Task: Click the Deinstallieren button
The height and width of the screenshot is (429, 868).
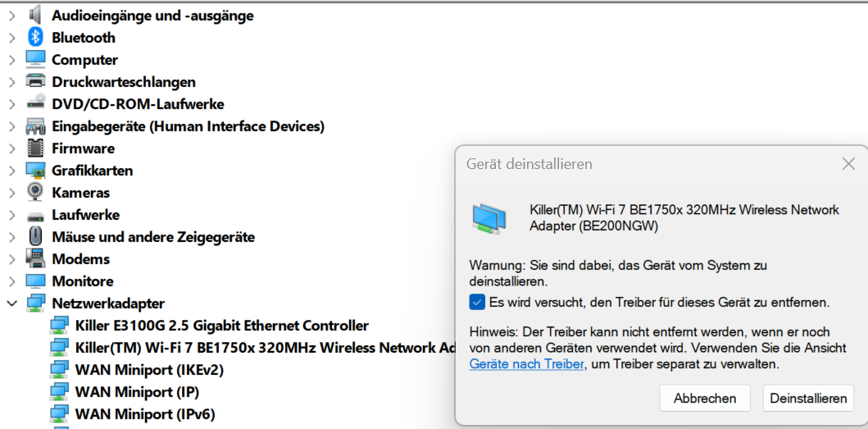Action: pyautogui.click(x=808, y=398)
